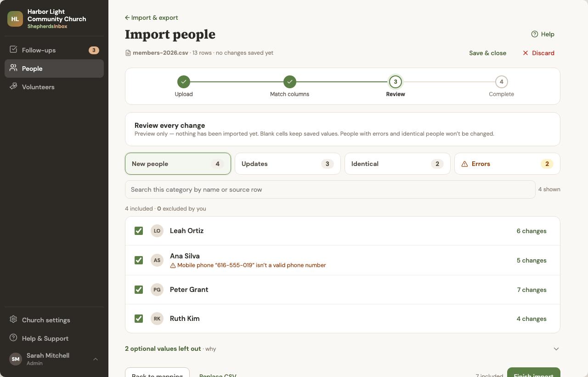588x377 pixels.
Task: Exclude Peter Grant via his checkbox
Action: coord(139,290)
